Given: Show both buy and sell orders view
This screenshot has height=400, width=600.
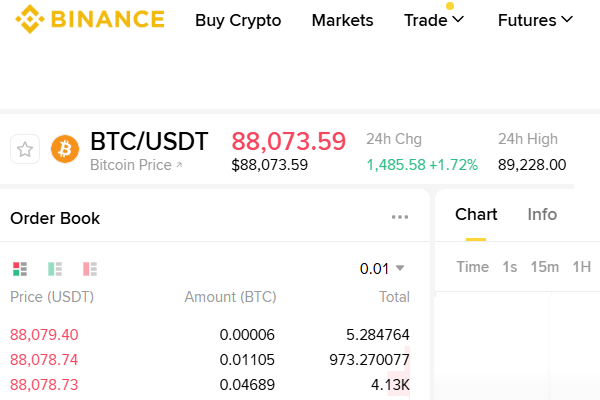Looking at the screenshot, I should tap(19, 269).
